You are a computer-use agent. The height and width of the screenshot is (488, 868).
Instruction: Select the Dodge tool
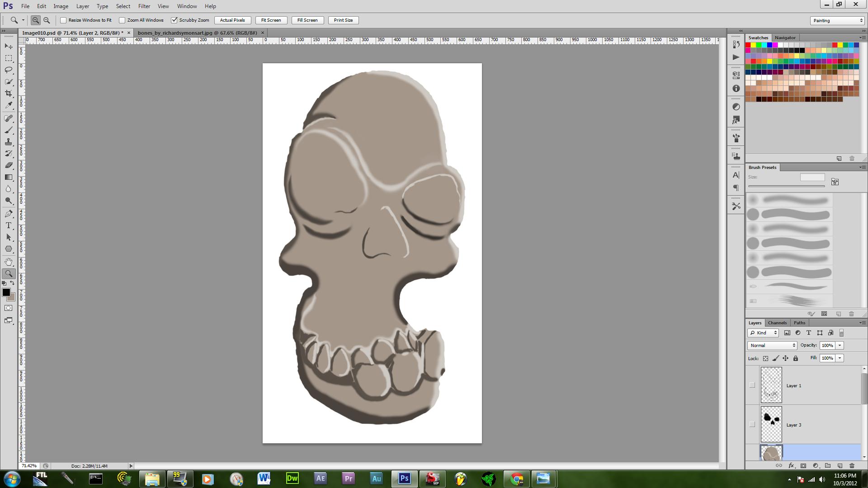coord(9,201)
